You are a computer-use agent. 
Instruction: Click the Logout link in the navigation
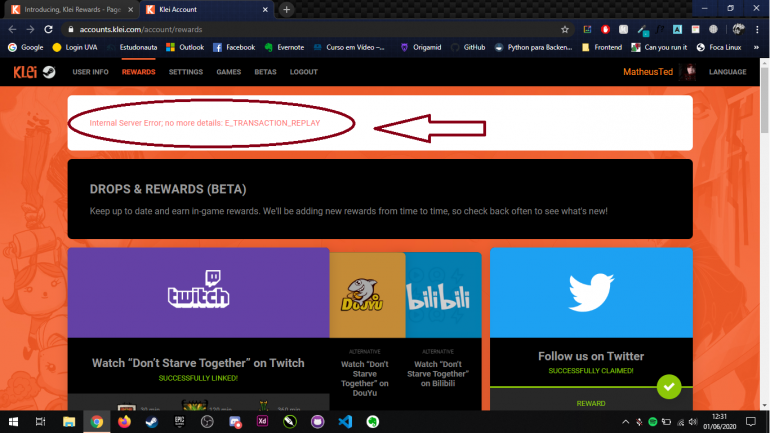[x=303, y=72]
